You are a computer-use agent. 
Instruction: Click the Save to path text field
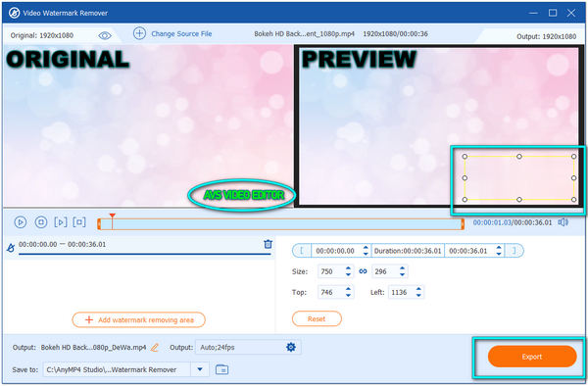pos(117,369)
